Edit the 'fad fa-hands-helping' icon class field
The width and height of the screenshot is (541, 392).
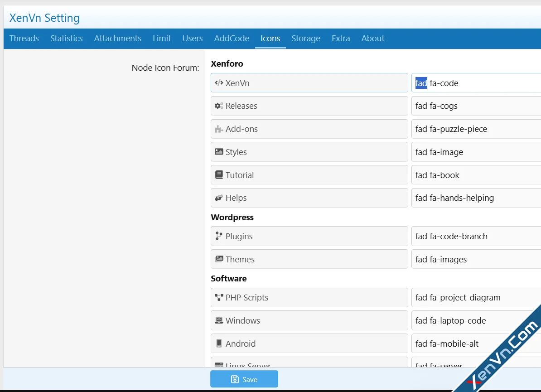[x=476, y=198]
